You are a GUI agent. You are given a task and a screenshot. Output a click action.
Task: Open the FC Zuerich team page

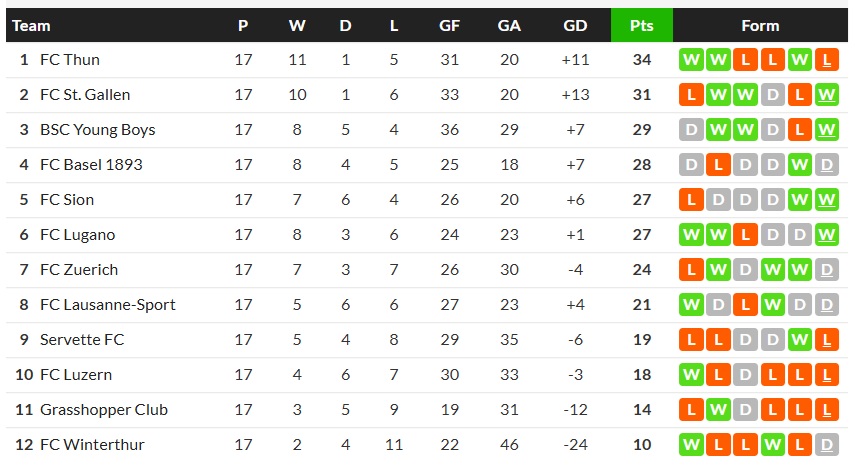[x=78, y=270]
